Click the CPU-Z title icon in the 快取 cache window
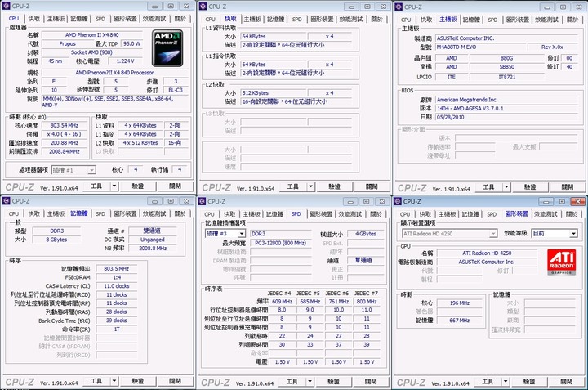Screen dimensions: 588x390 203,7
